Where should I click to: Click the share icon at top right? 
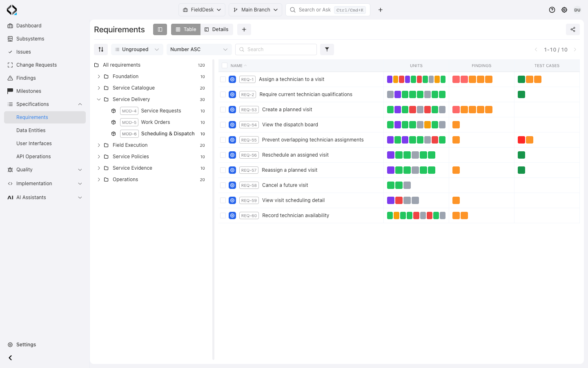click(573, 29)
